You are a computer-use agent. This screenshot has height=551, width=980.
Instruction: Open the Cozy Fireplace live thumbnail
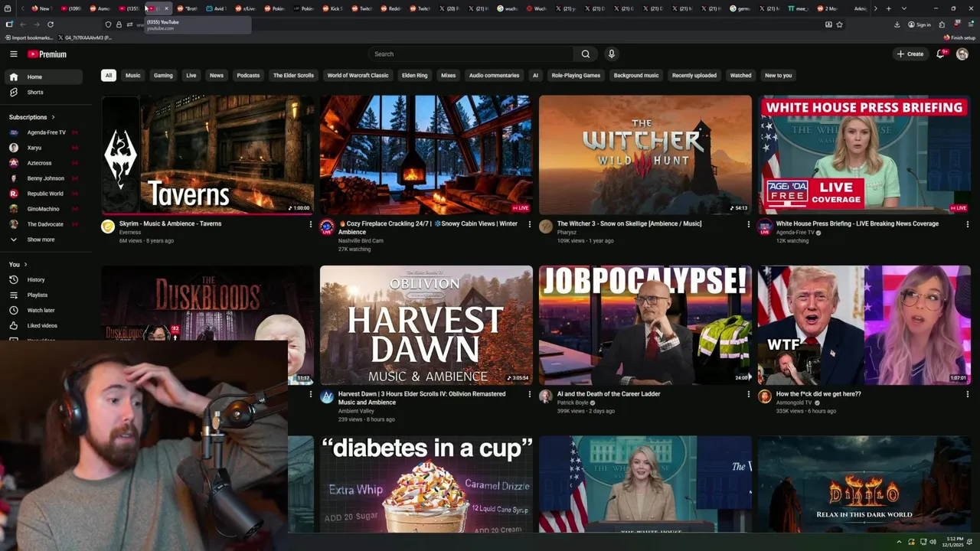click(426, 155)
